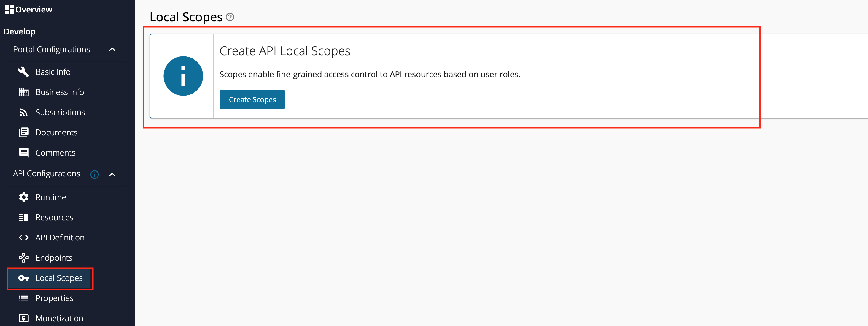The width and height of the screenshot is (868, 326).
Task: Click the Local Scopes key icon
Action: (x=24, y=278)
